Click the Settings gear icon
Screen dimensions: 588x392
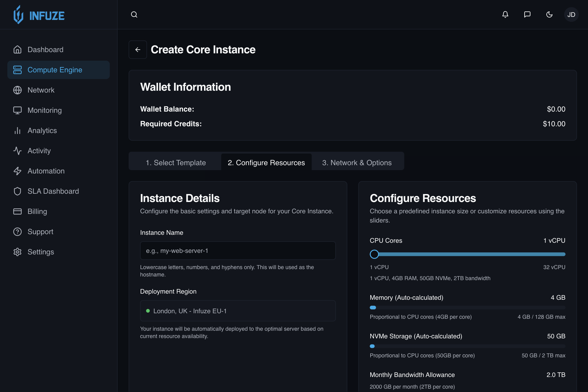pyautogui.click(x=17, y=252)
